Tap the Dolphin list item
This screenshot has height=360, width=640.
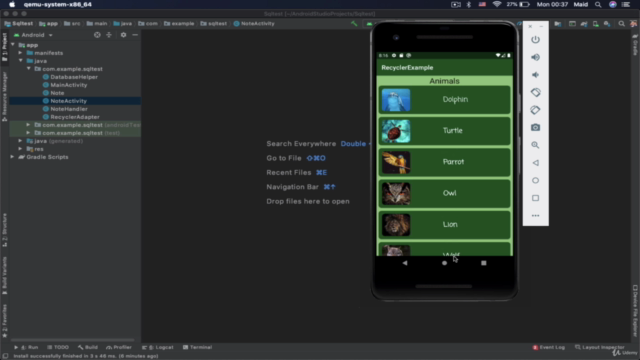pyautogui.click(x=444, y=100)
